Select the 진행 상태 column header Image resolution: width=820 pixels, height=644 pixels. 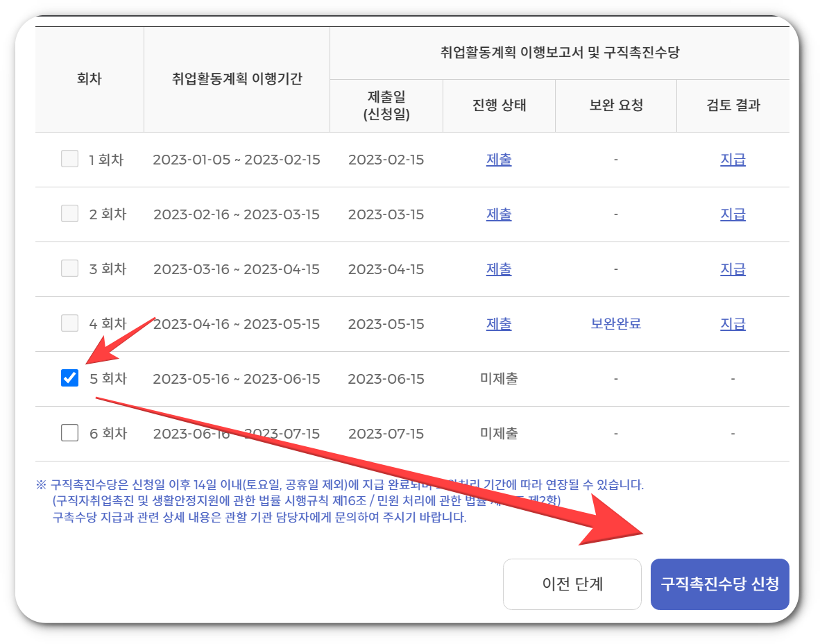click(499, 105)
